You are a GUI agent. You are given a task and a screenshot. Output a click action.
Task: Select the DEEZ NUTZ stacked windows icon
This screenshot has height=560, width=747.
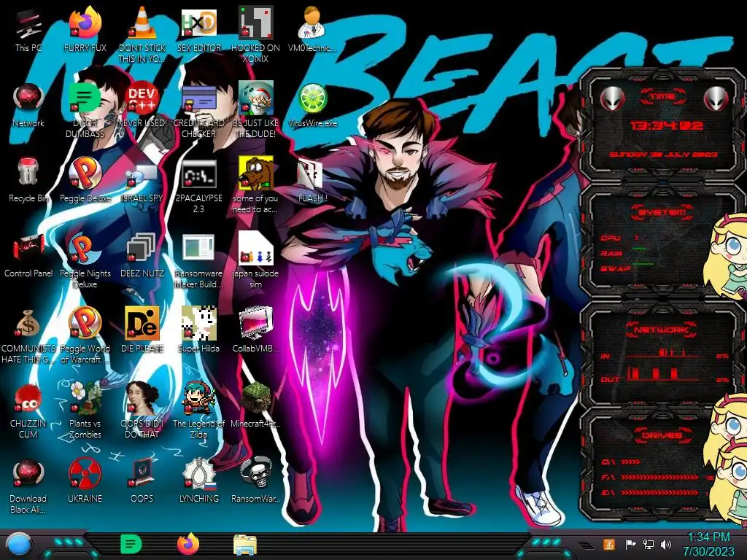point(142,249)
